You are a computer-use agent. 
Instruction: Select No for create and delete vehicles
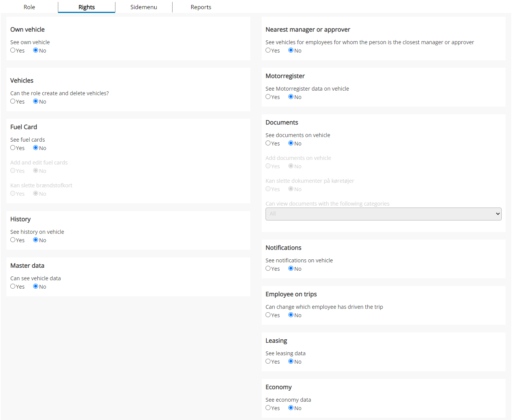click(x=36, y=101)
